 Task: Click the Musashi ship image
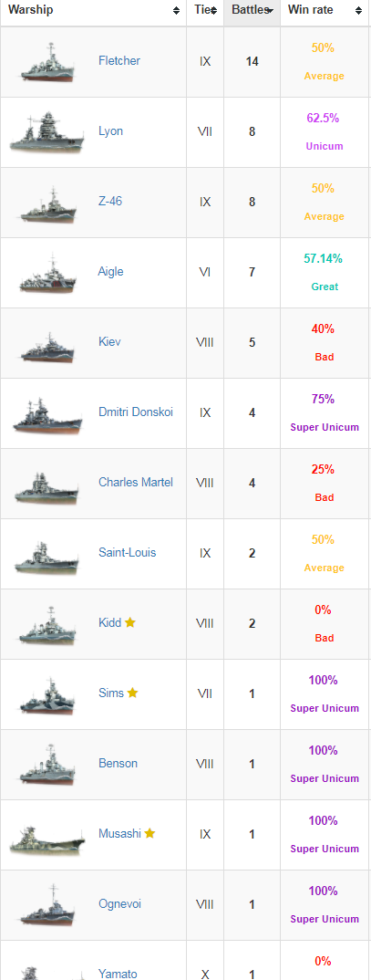(x=47, y=834)
